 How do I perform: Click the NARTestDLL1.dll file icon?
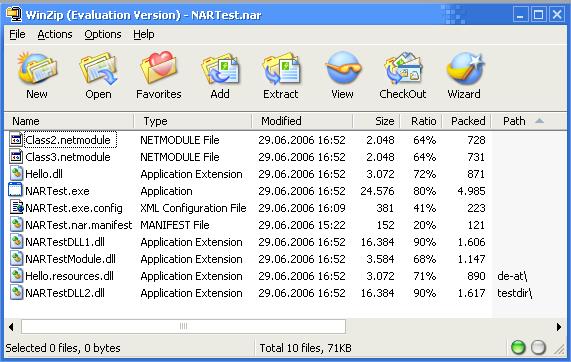pyautogui.click(x=16, y=242)
